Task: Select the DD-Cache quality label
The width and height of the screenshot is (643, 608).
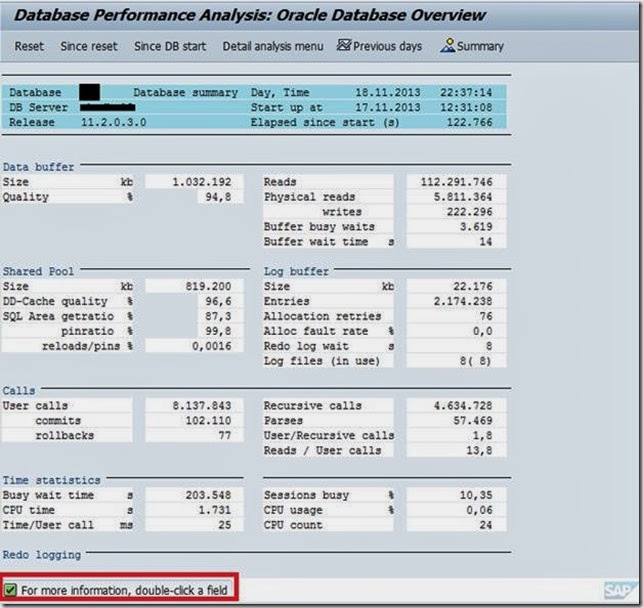Action: coord(55,301)
